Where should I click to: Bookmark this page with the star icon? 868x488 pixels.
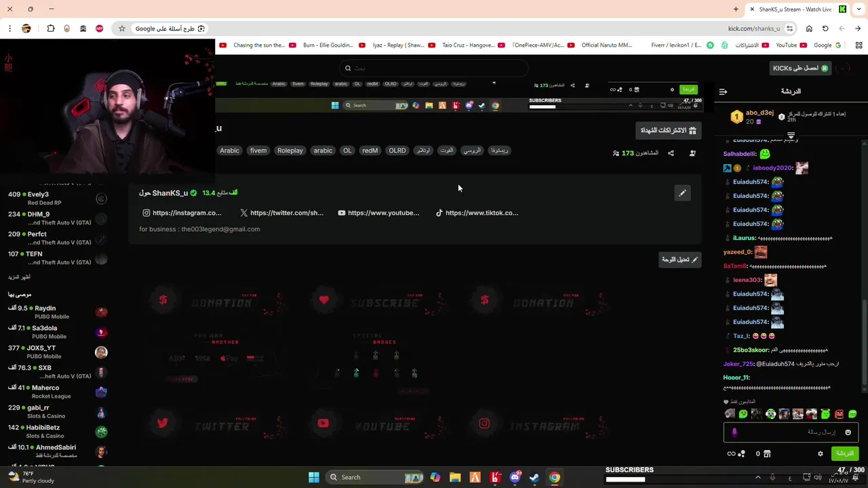pos(122,28)
